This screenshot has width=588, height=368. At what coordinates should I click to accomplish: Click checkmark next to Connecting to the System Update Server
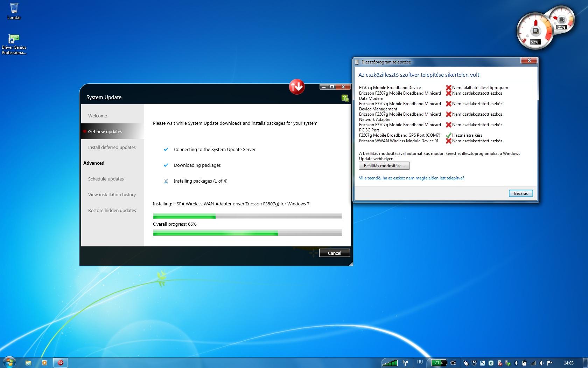click(166, 149)
